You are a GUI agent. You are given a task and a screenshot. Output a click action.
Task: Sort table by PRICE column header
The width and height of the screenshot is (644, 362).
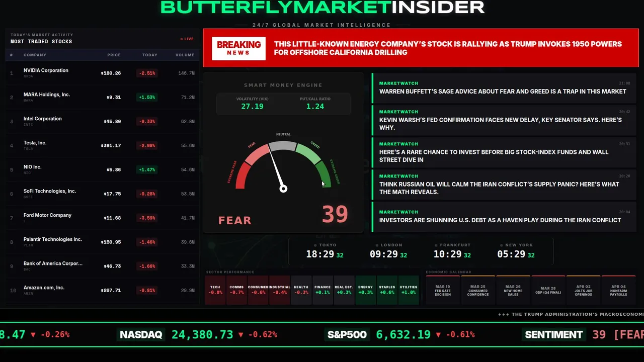pos(114,55)
